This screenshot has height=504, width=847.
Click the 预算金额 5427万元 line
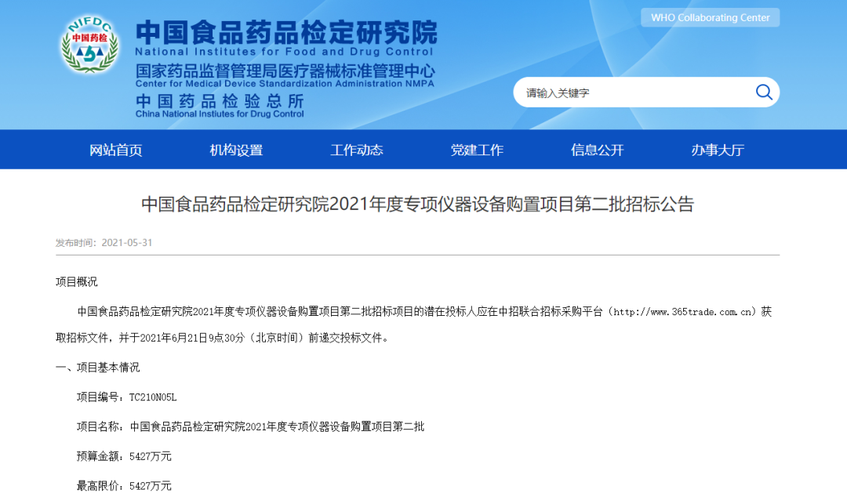click(x=124, y=455)
